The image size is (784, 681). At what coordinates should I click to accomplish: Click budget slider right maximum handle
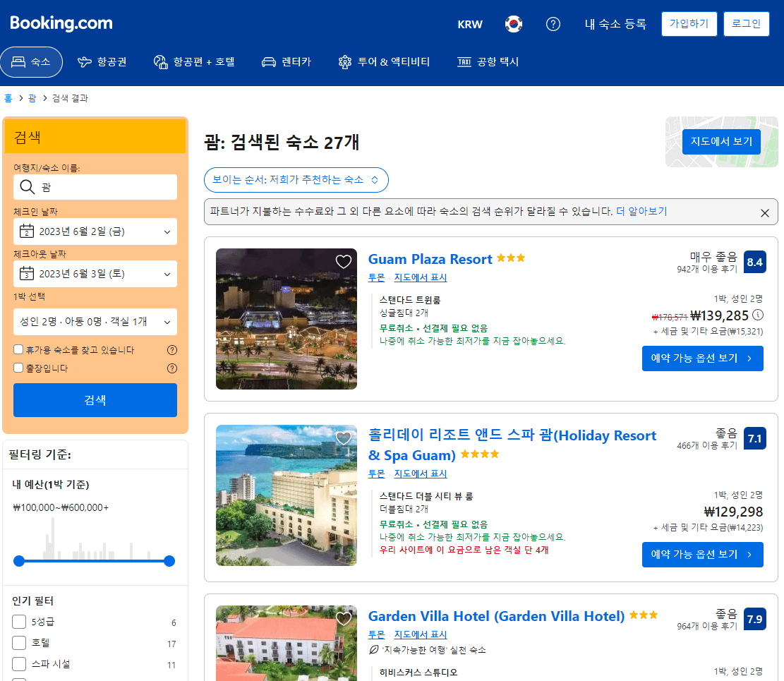(169, 561)
